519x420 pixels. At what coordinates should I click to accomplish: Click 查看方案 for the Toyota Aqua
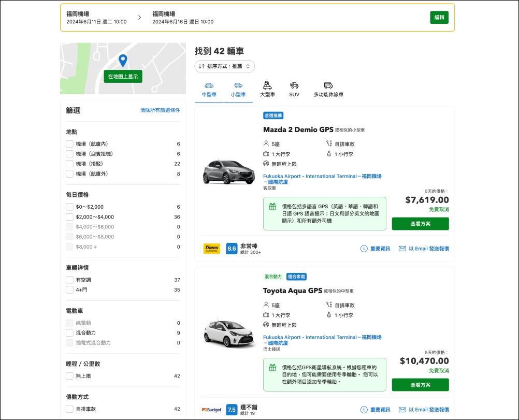click(421, 385)
